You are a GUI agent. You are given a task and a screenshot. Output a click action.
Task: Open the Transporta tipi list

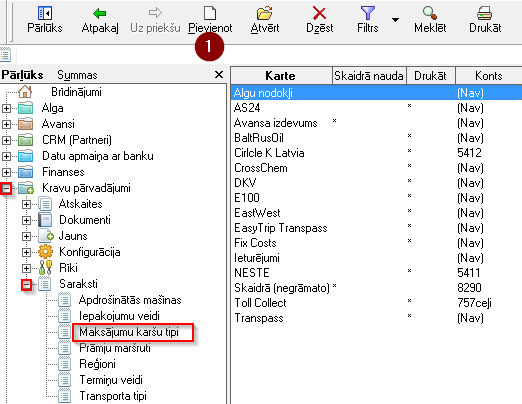(x=113, y=396)
